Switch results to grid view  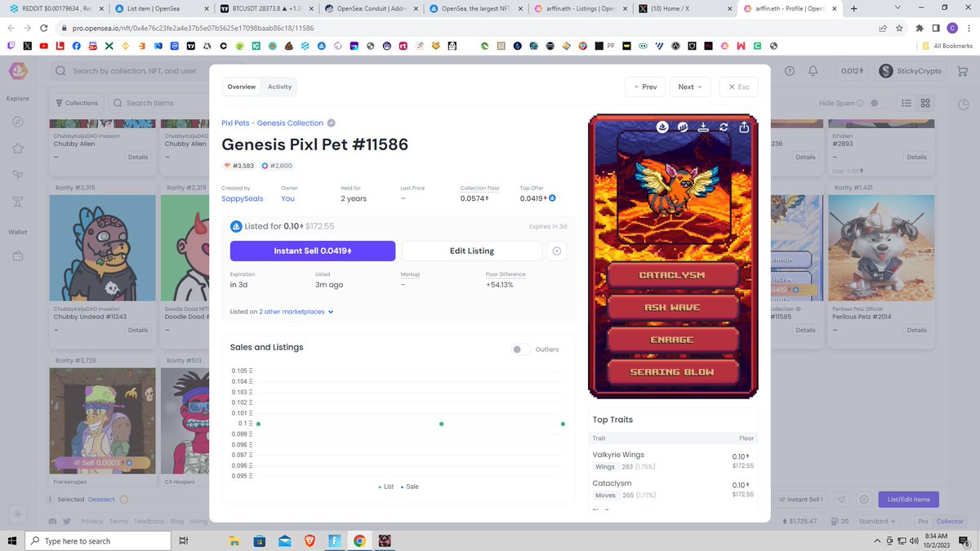tap(925, 104)
